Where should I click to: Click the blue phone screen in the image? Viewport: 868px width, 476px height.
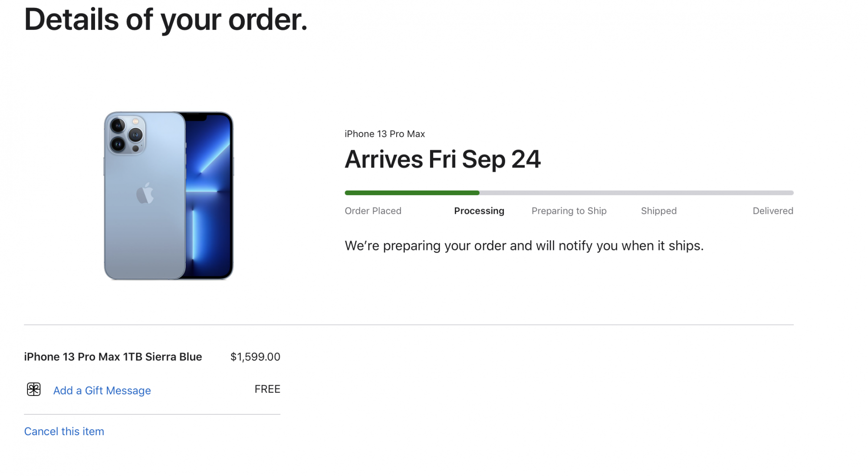click(x=209, y=195)
